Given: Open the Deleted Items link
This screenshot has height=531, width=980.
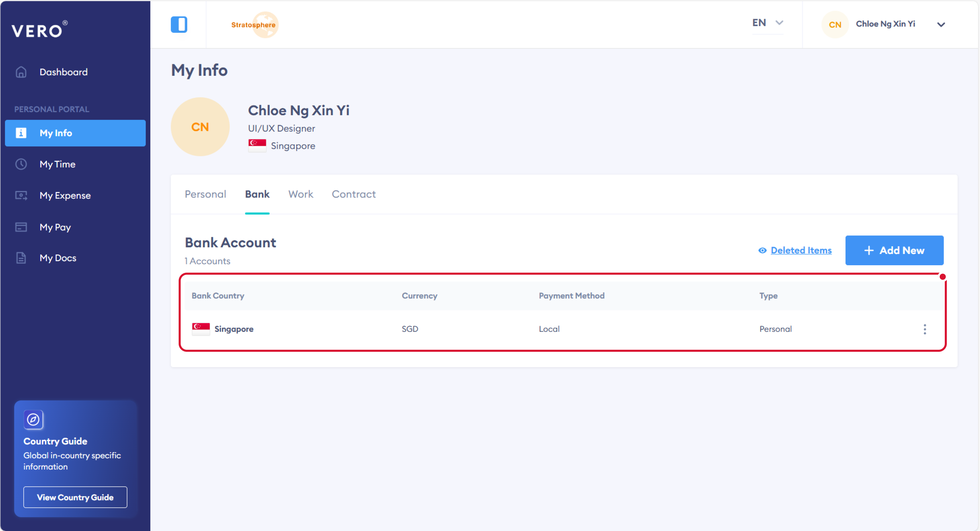Looking at the screenshot, I should pos(801,250).
